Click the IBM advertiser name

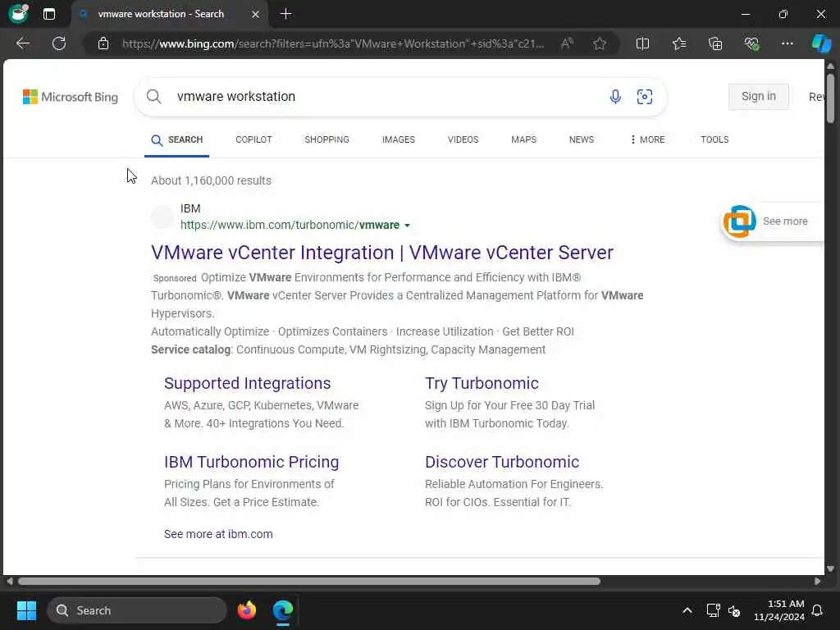(x=190, y=208)
